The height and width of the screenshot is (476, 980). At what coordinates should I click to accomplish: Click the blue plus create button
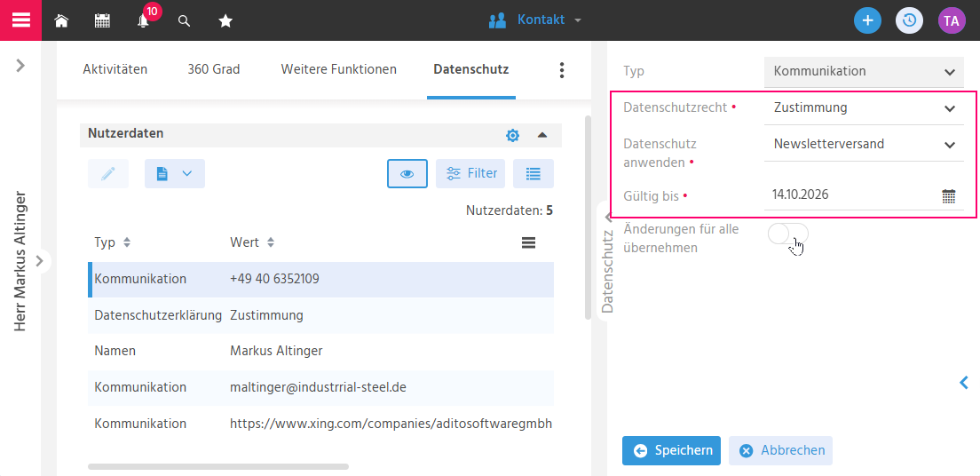click(867, 20)
